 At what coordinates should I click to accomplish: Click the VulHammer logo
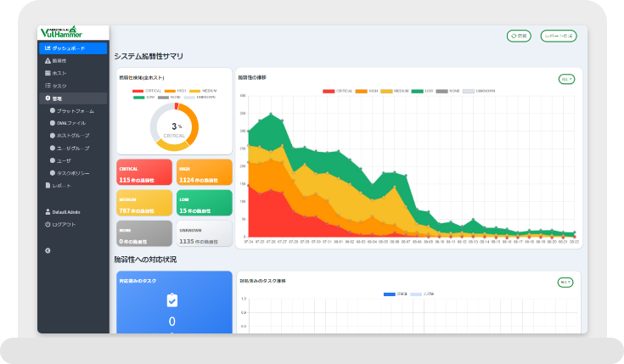[x=61, y=33]
